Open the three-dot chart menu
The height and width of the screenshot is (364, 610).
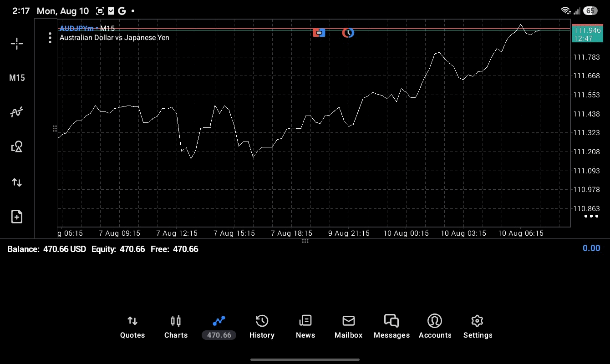(x=50, y=38)
